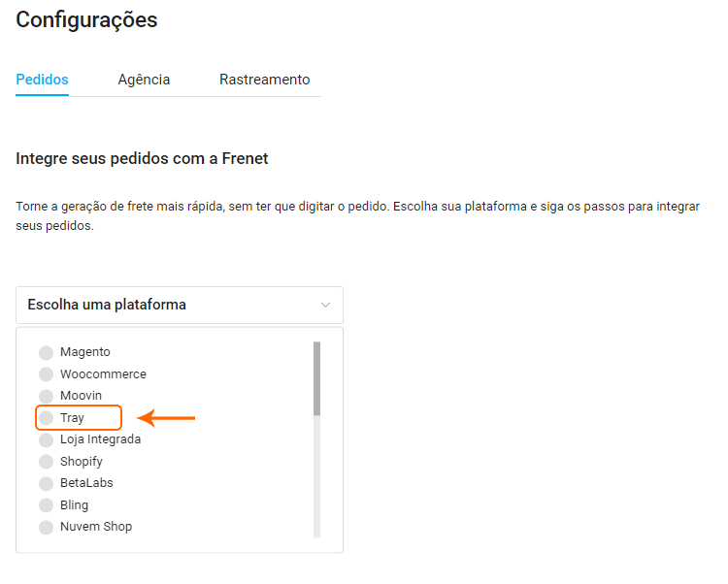This screenshot has width=728, height=584.
Task: Choose Shopify from the platform list
Action: pos(46,462)
